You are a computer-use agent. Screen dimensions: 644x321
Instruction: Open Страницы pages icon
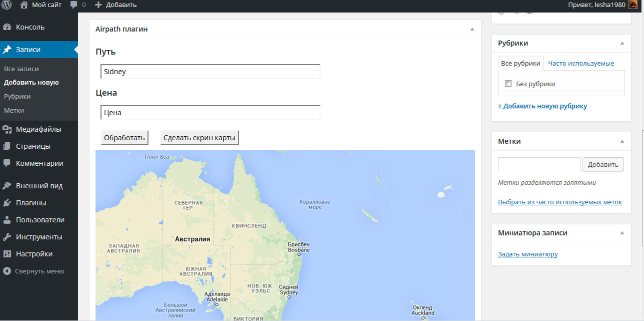click(7, 146)
